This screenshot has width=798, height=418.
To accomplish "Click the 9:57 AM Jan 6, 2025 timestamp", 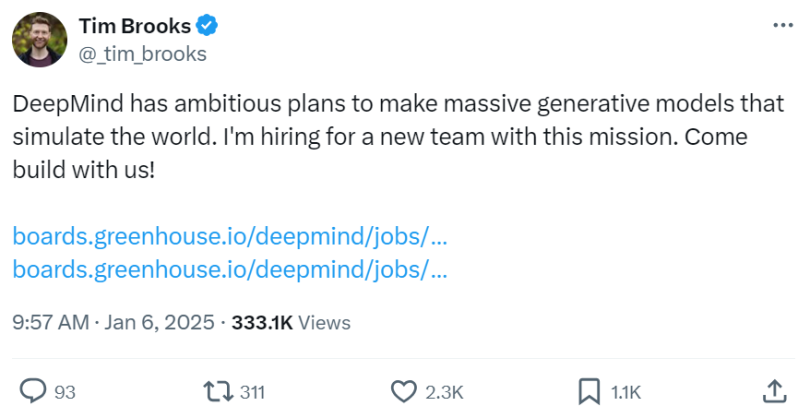I will coord(113,322).
